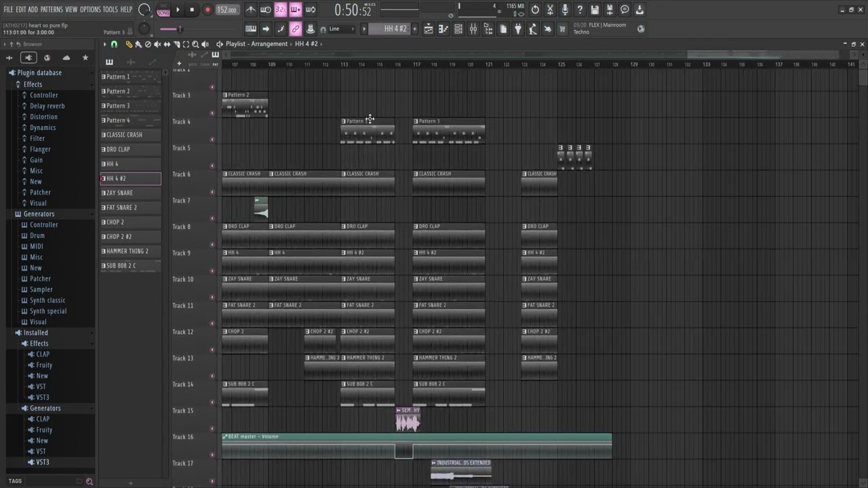The height and width of the screenshot is (488, 868).
Task: Select the Delete tool in Playlist toolbar
Action: pos(148,44)
